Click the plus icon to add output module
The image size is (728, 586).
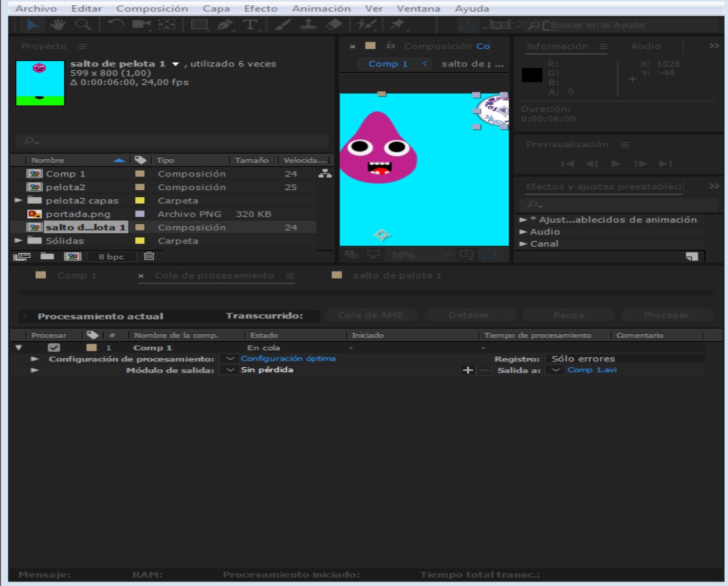[468, 370]
